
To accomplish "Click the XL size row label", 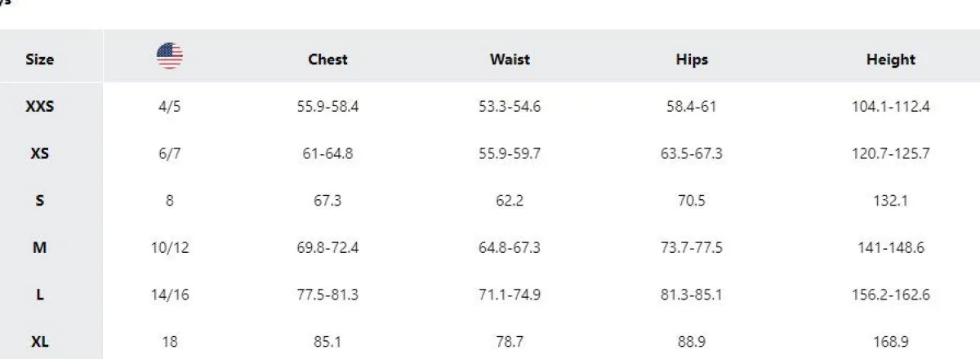I will coord(39,343).
